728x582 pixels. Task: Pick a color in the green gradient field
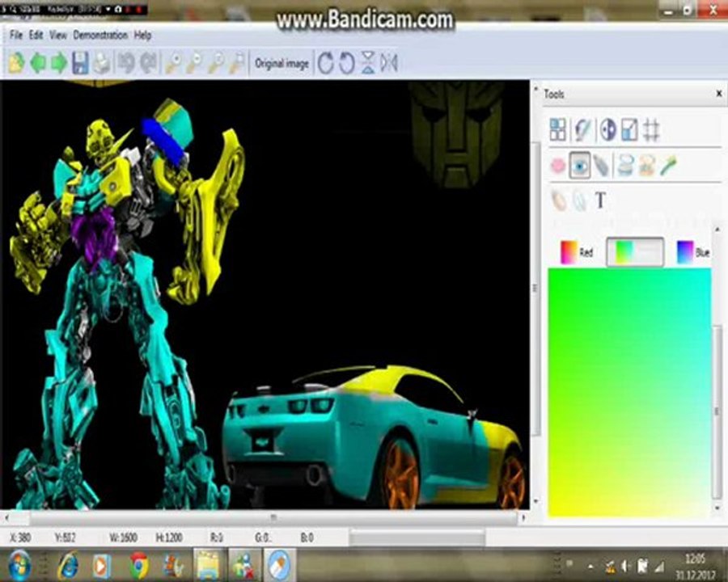point(629,393)
